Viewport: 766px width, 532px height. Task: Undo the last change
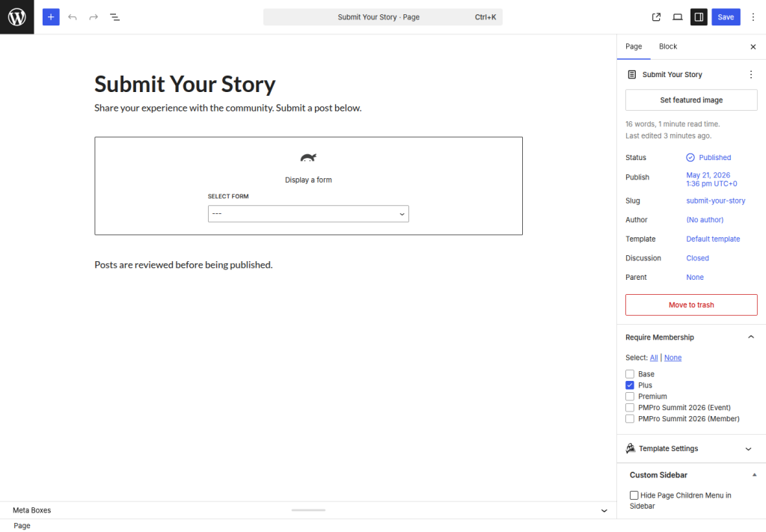point(73,17)
